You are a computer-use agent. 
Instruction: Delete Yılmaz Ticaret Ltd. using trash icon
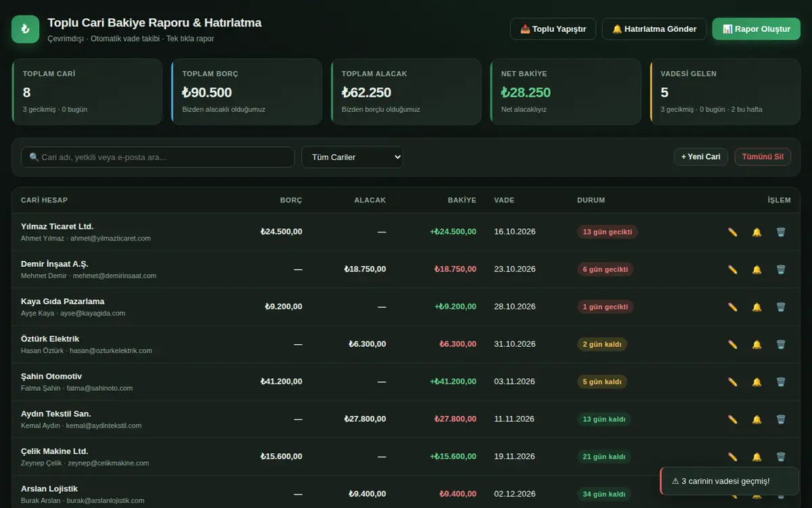pos(781,232)
